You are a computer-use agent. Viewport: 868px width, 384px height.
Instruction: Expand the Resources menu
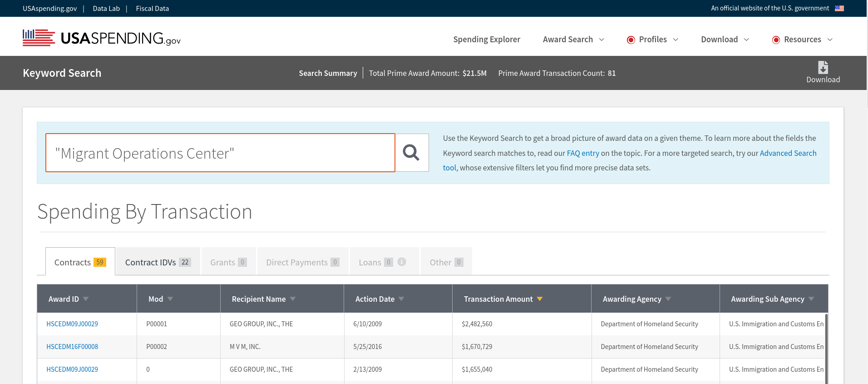[x=803, y=40]
